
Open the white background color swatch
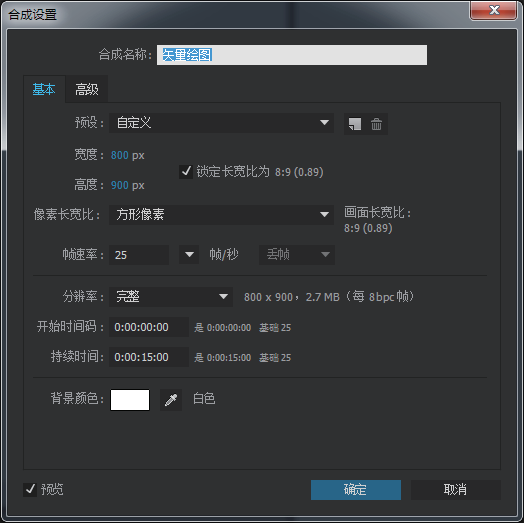[x=130, y=400]
